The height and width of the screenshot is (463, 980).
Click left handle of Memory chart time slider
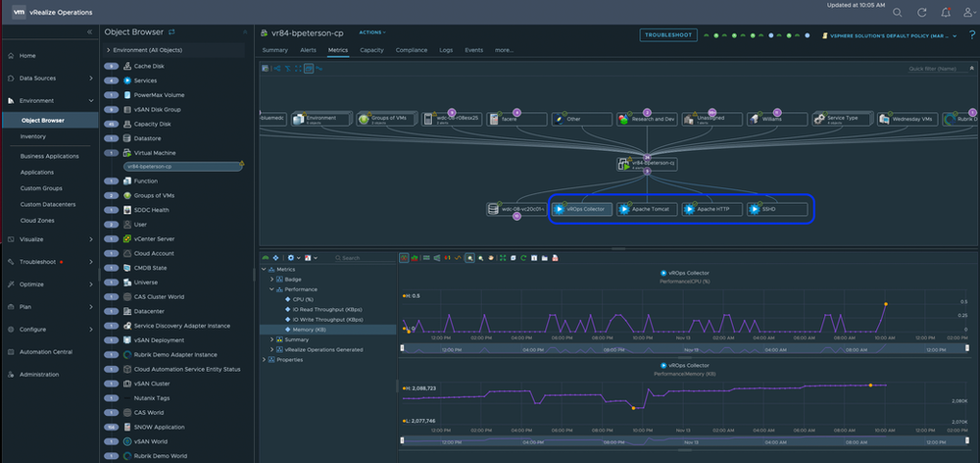pos(403,440)
